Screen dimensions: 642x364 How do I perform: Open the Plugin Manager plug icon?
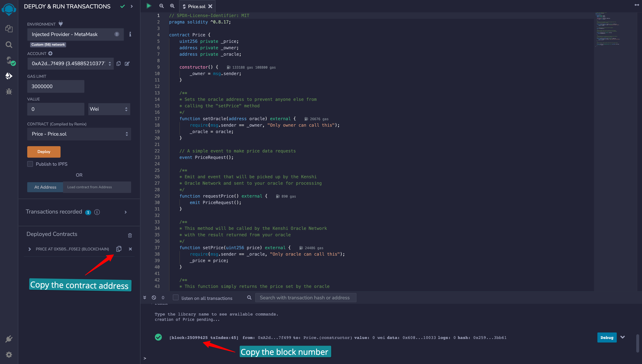click(9, 339)
